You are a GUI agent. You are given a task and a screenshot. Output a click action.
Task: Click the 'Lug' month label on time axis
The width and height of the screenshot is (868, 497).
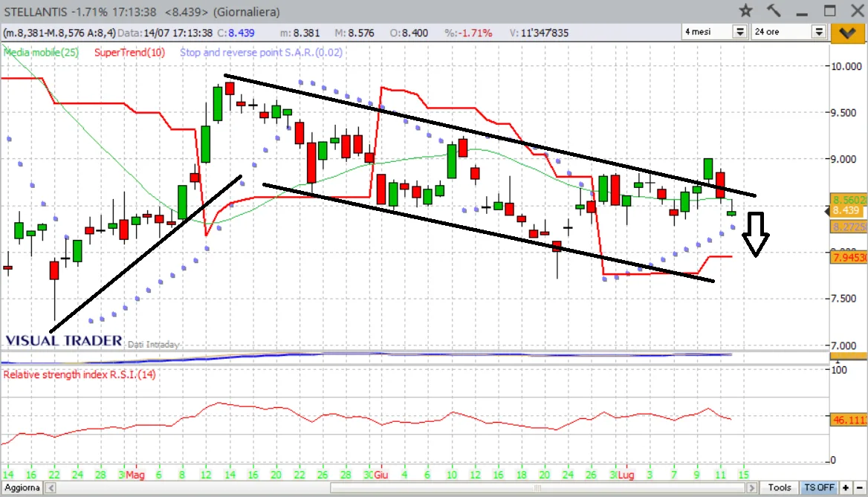(x=626, y=475)
